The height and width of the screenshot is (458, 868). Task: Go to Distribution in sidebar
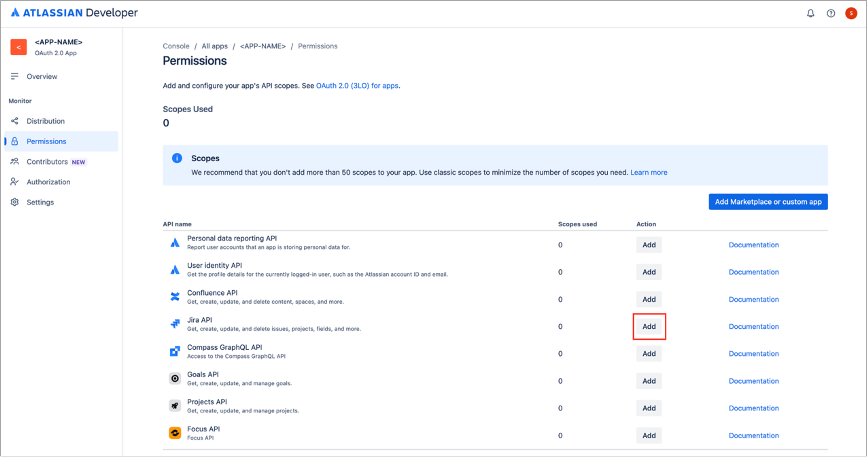tap(61, 121)
